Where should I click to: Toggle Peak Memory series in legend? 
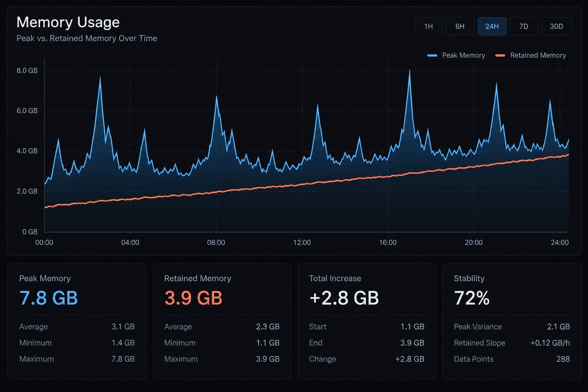tap(456, 56)
